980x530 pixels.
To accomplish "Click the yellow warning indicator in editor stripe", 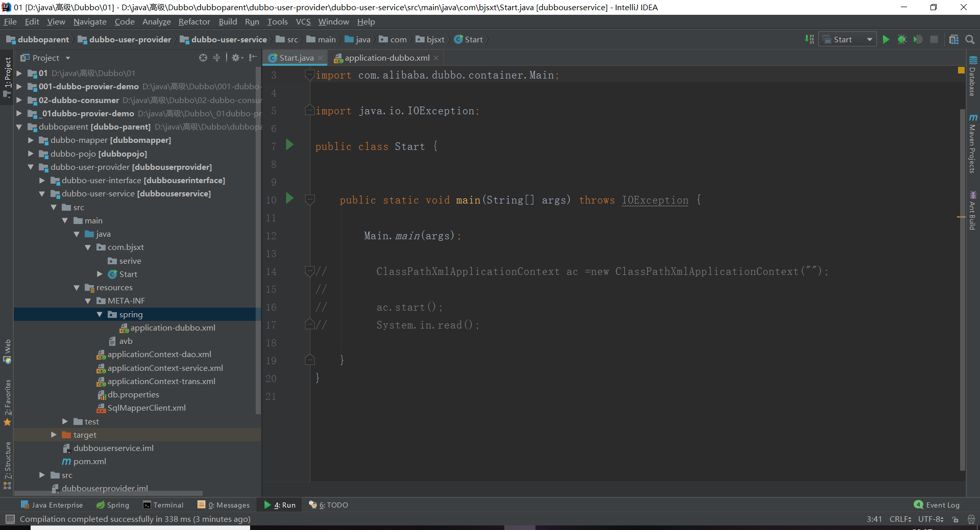I will tap(961, 70).
